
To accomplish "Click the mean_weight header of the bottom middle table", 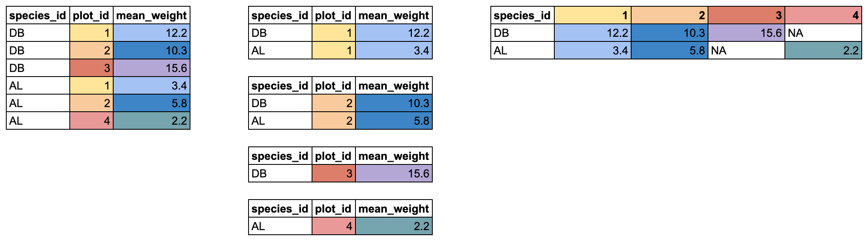I will pos(393,209).
